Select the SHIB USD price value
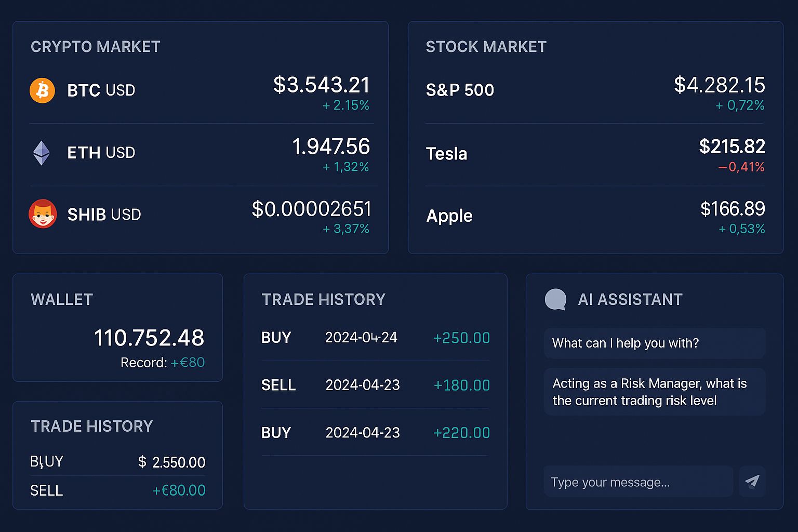 (312, 209)
